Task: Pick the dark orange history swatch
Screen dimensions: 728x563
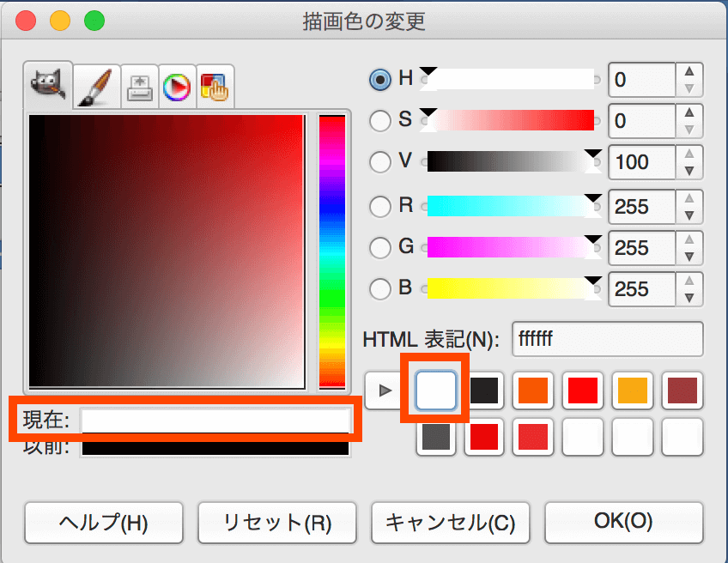Action: coord(533,390)
